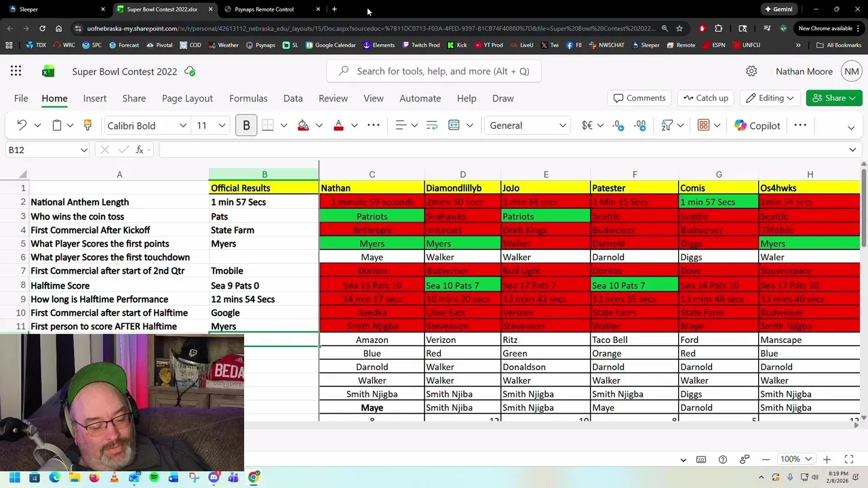Expand the Paste options arrow
Image resolution: width=868 pixels, height=488 pixels.
point(71,125)
